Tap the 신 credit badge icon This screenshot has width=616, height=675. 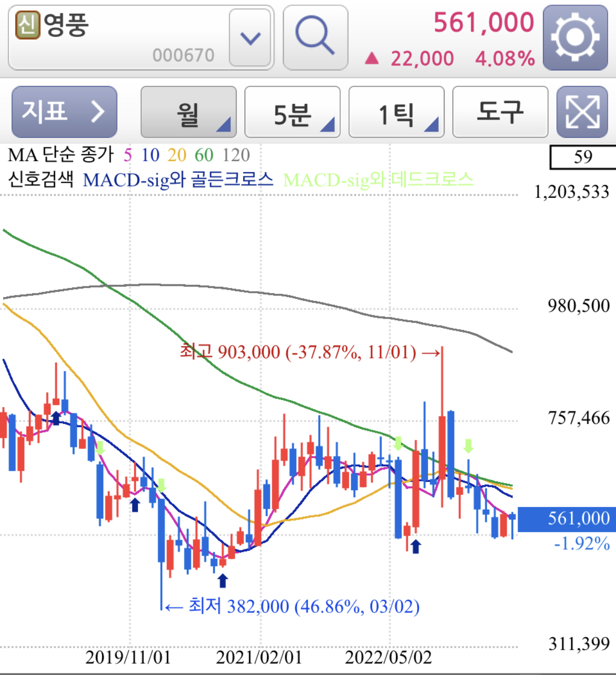coord(28,25)
